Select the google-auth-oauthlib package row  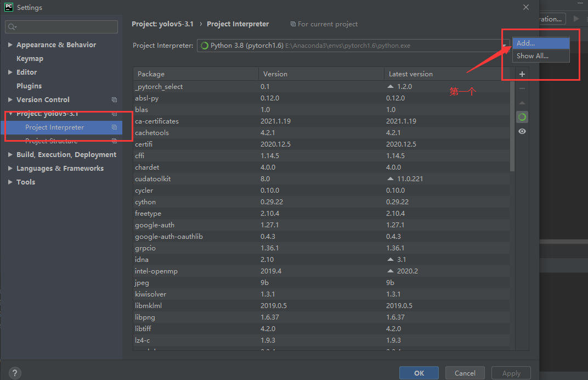pyautogui.click(x=321, y=237)
